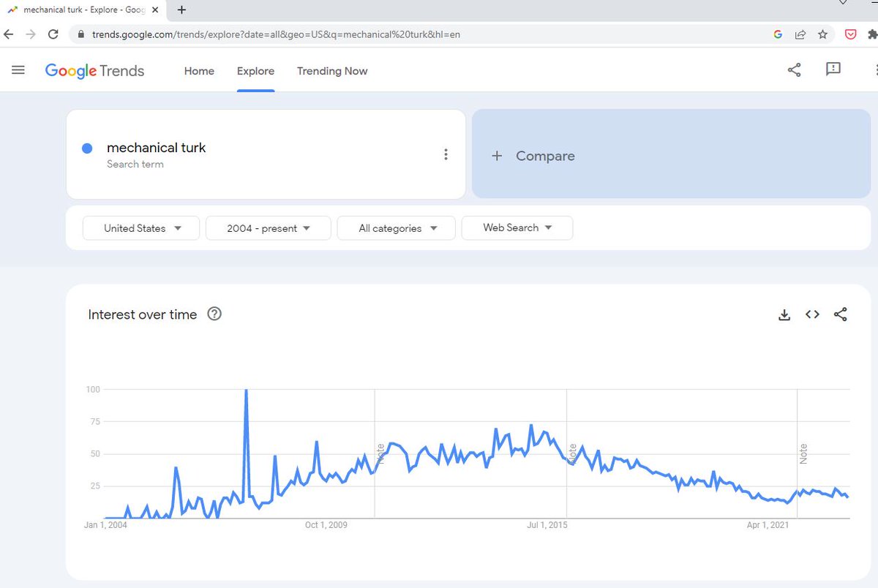Edit the mechanical turk search term
The height and width of the screenshot is (588, 878).
pos(157,148)
